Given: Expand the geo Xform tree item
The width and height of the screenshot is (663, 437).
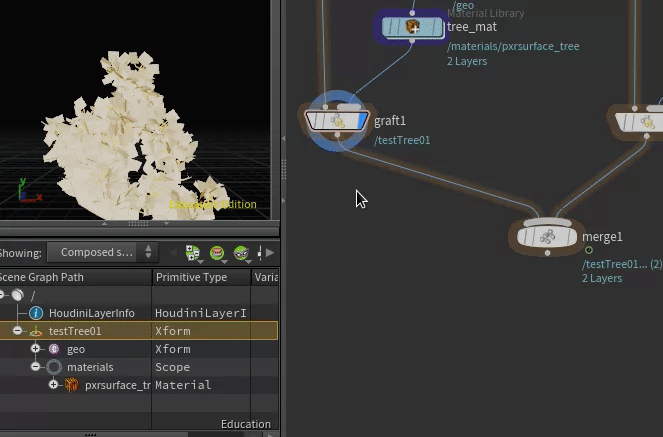Looking at the screenshot, I should [35, 349].
